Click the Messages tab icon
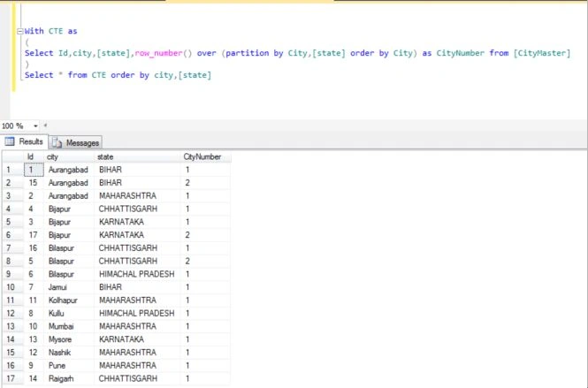The width and height of the screenshot is (588, 388). [x=57, y=143]
